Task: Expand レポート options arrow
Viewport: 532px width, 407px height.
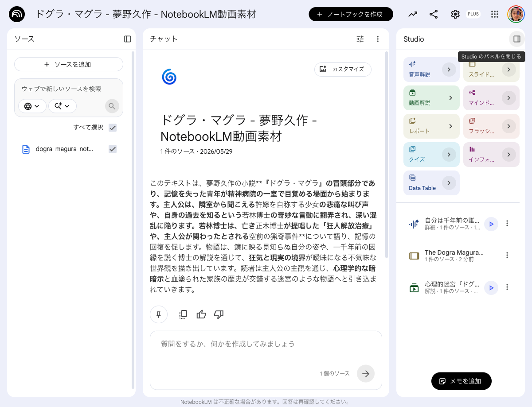Action: 450,126
